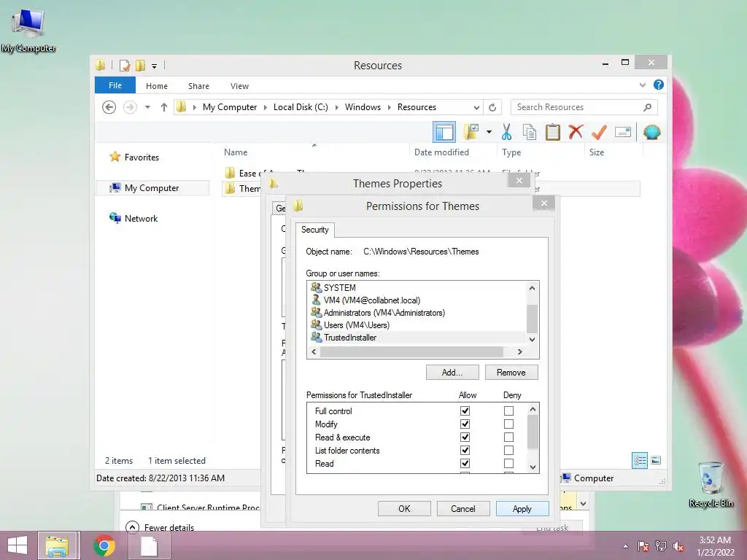Click OK in Permissions dialog

tap(404, 508)
